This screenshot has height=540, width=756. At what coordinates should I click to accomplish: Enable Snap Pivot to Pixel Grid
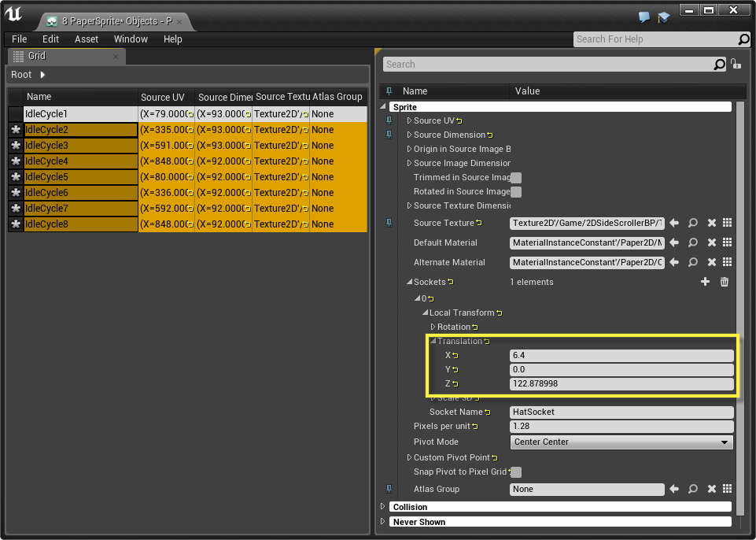(x=516, y=472)
